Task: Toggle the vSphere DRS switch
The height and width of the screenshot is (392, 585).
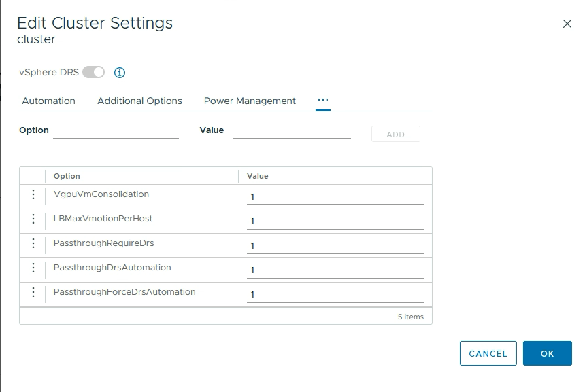Action: (94, 72)
